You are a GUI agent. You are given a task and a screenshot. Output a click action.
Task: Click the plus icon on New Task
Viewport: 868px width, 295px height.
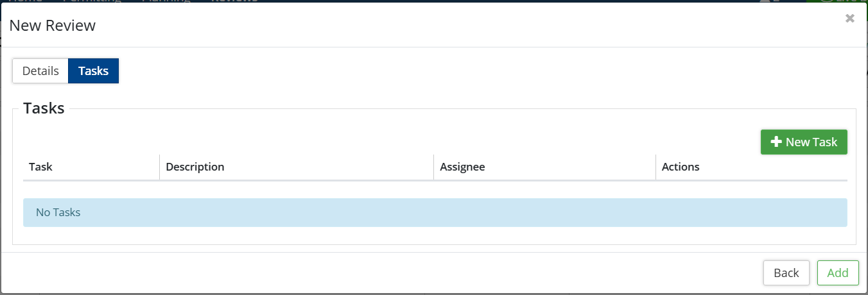pyautogui.click(x=776, y=142)
